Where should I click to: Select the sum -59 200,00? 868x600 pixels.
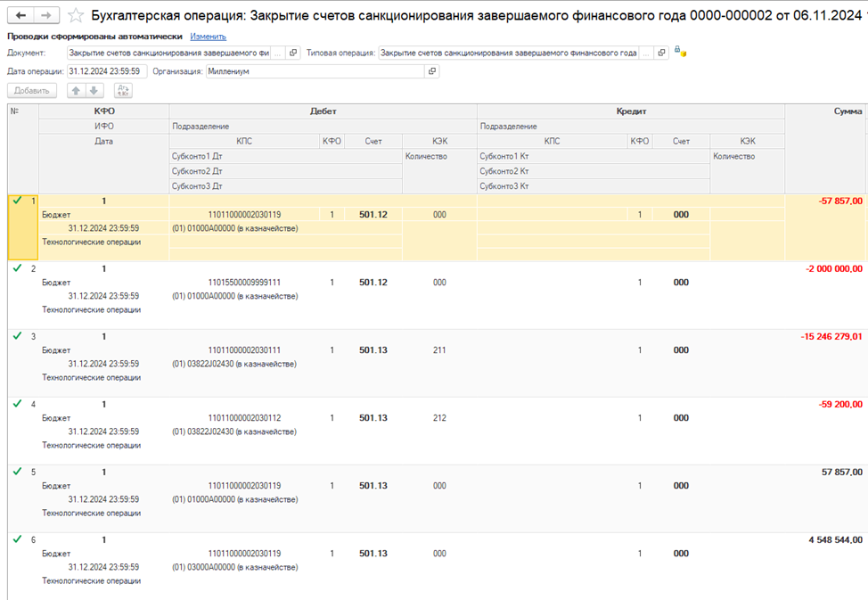(x=840, y=405)
